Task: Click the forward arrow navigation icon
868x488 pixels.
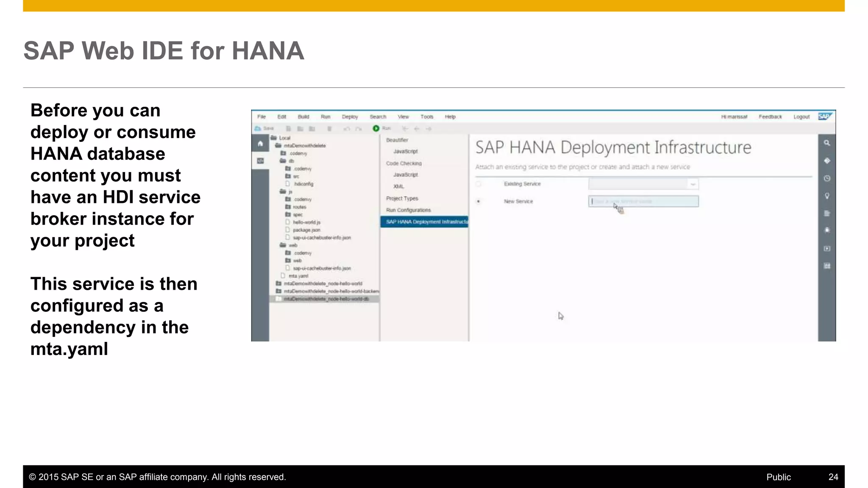Action: pyautogui.click(x=429, y=128)
